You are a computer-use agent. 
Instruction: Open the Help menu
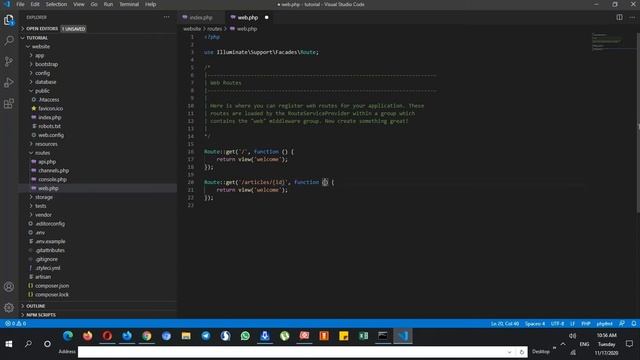click(151, 4)
